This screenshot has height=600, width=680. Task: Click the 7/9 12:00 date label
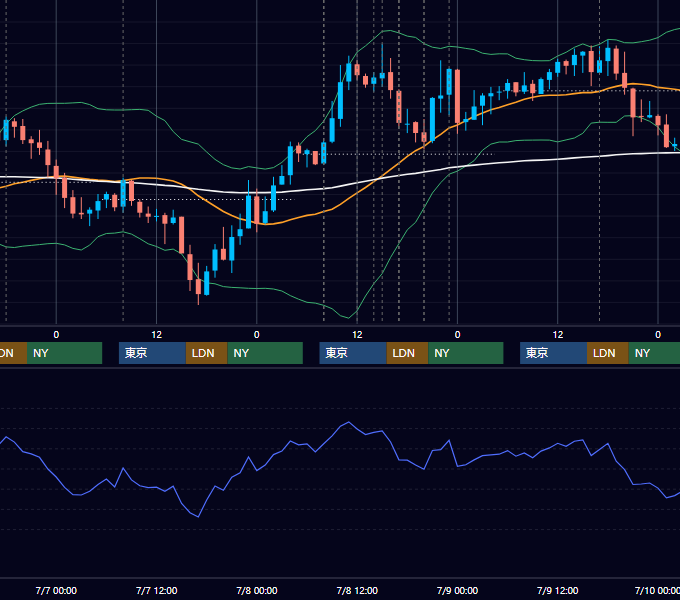(x=558, y=590)
